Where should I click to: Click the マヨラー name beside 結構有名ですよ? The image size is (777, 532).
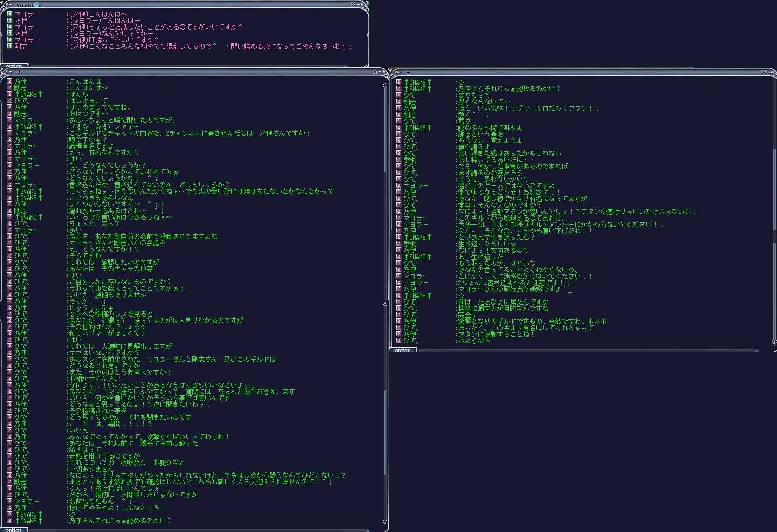pyautogui.click(x=27, y=146)
